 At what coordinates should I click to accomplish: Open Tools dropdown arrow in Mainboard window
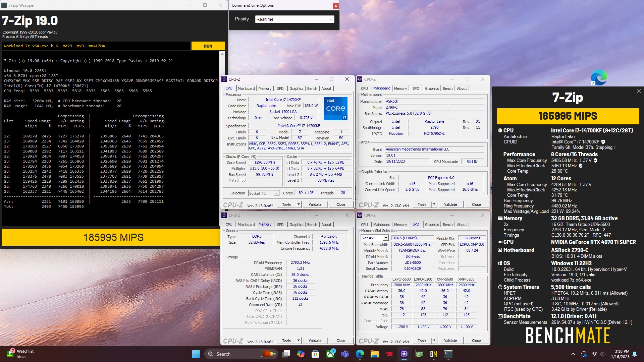tap(434, 204)
